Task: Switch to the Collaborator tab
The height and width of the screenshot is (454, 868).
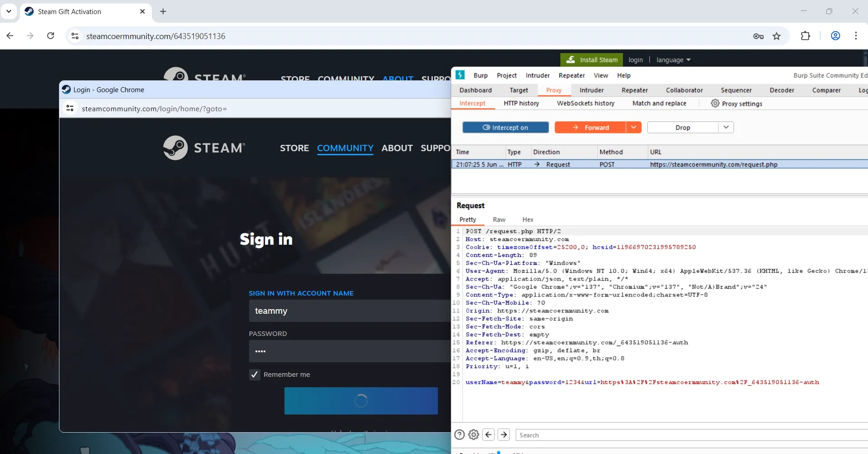Action: [x=684, y=90]
